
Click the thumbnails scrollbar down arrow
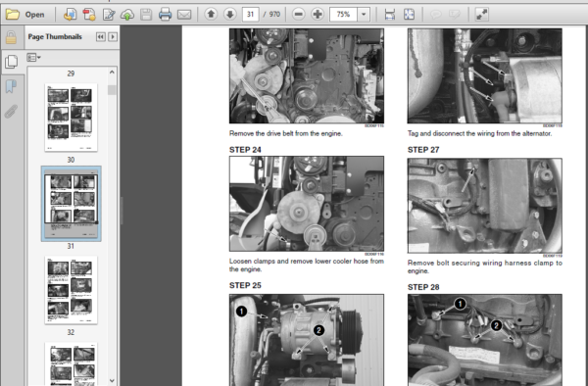click(112, 380)
